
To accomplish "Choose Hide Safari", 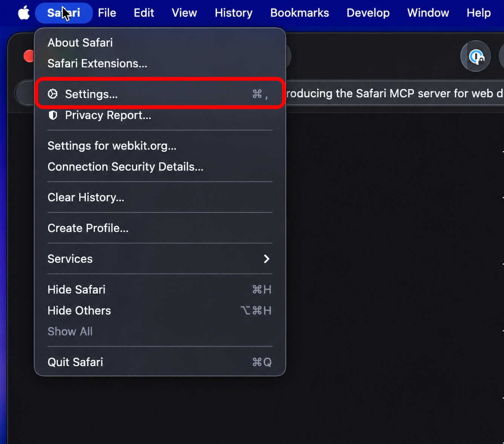I will point(160,290).
